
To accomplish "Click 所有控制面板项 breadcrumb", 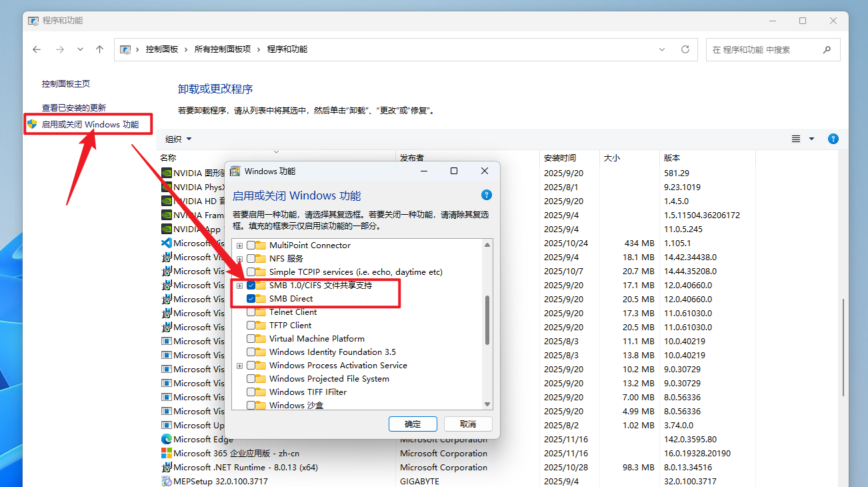I will (x=223, y=49).
